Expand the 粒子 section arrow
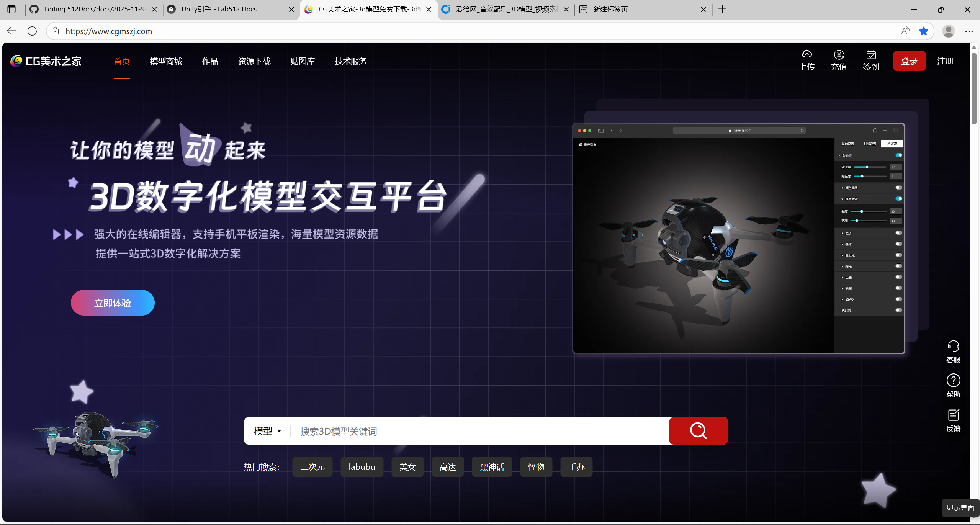This screenshot has width=980, height=525. pyautogui.click(x=842, y=233)
